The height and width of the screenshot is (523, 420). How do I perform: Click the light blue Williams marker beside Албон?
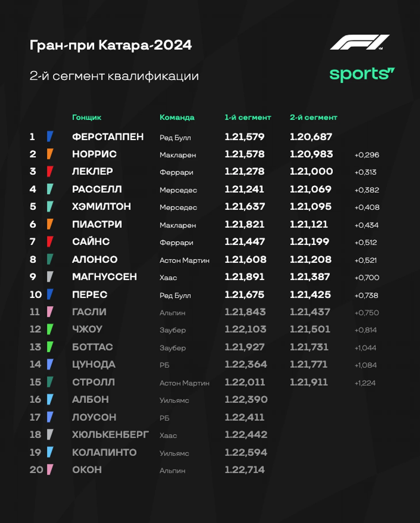(x=50, y=399)
